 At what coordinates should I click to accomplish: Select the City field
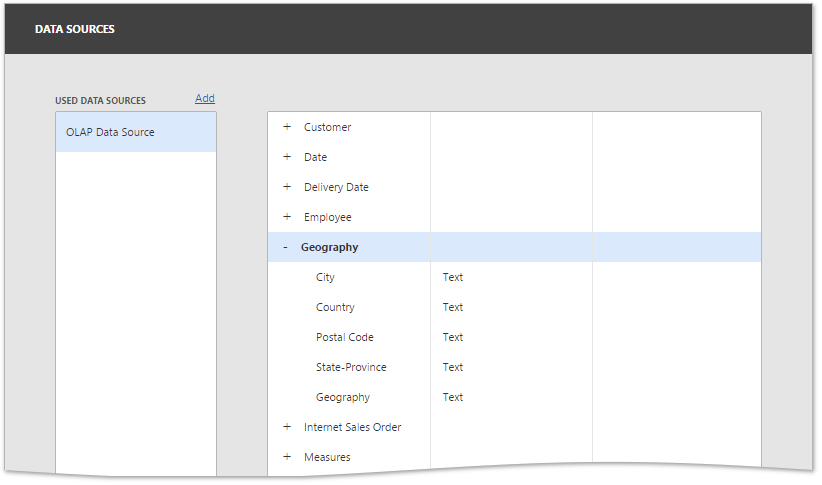[325, 277]
